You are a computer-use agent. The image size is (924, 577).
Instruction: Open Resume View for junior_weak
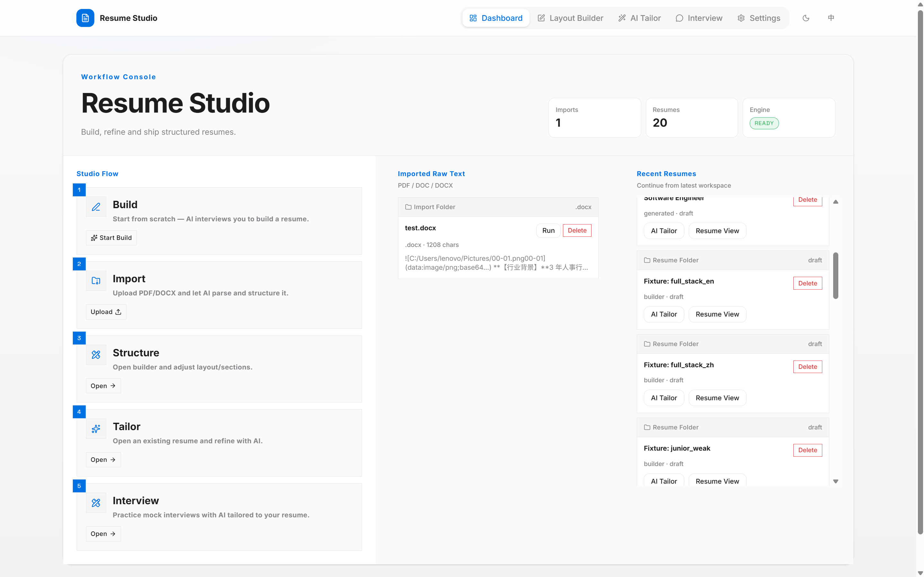coord(717,480)
